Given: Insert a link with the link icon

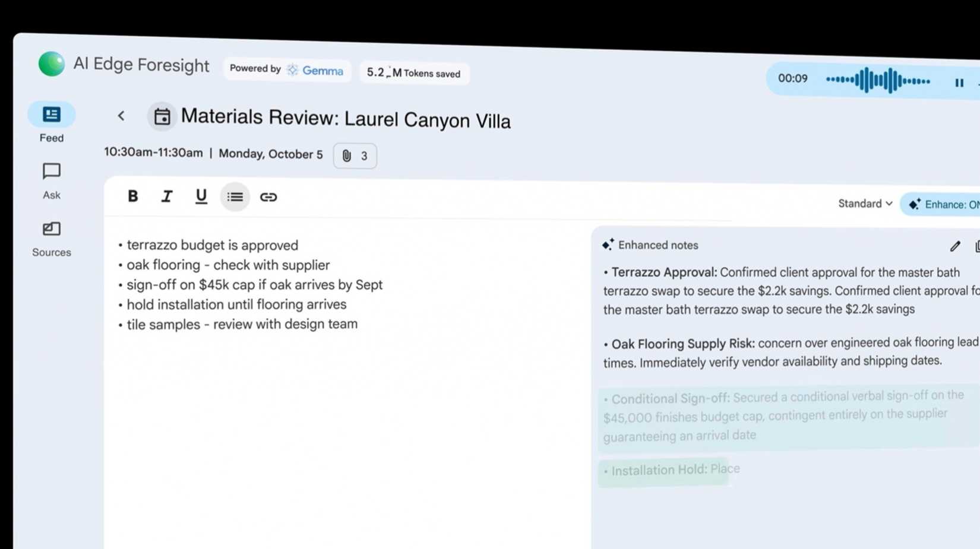Looking at the screenshot, I should [268, 197].
